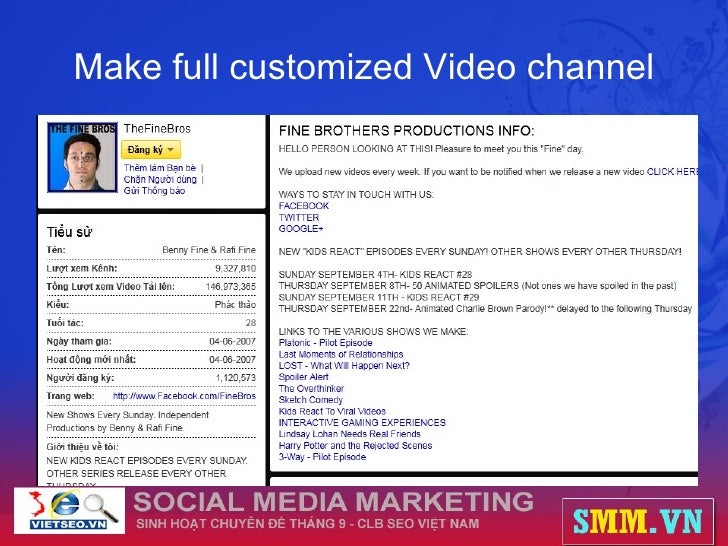Open the FACEBOOK link

coord(304,206)
